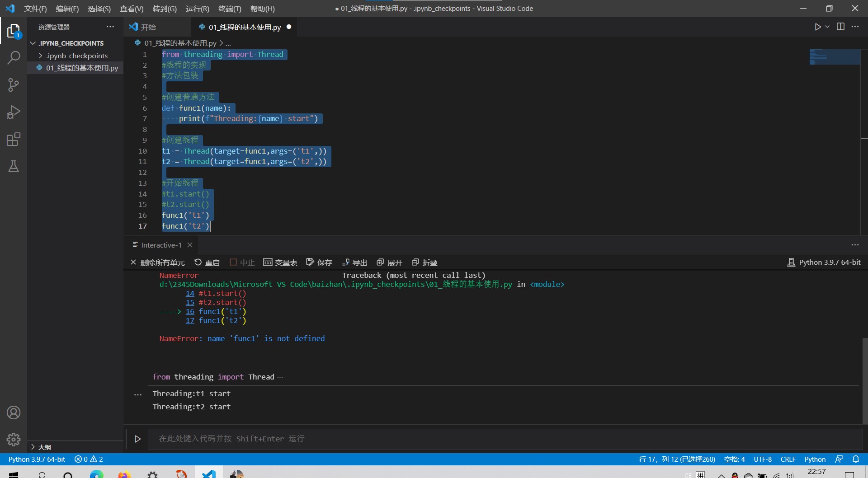Open Run and Debug view
This screenshot has width=868, height=478.
14,112
